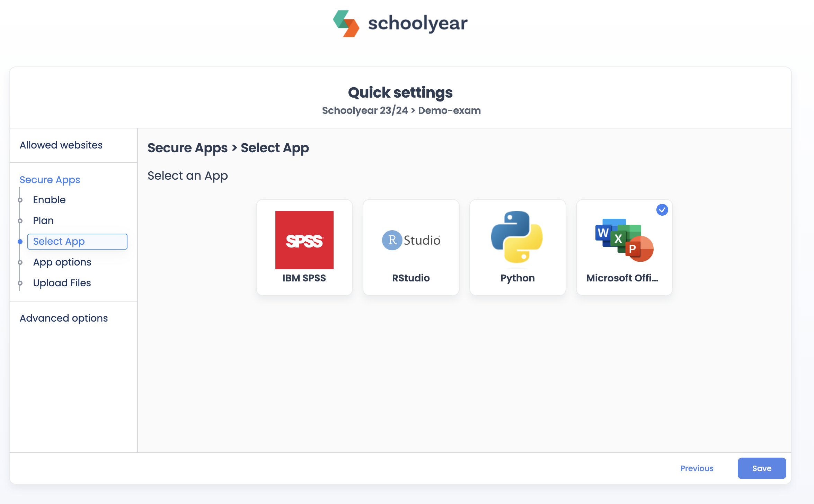814x504 pixels.
Task: Click the Schoolyear 23/24 > Demo-exam breadcrumb
Action: pyautogui.click(x=401, y=110)
